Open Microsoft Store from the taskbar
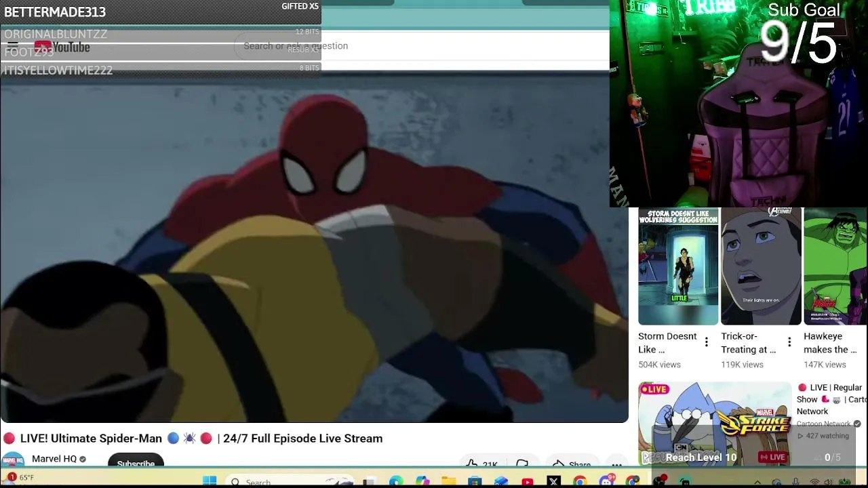 click(x=475, y=482)
